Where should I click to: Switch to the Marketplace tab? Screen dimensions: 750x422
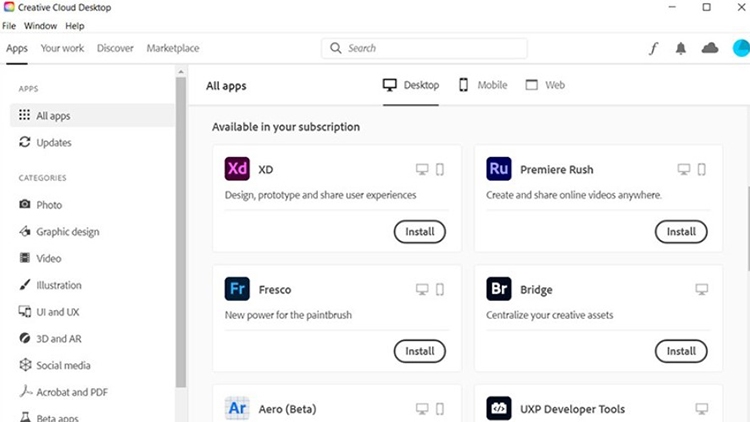173,48
